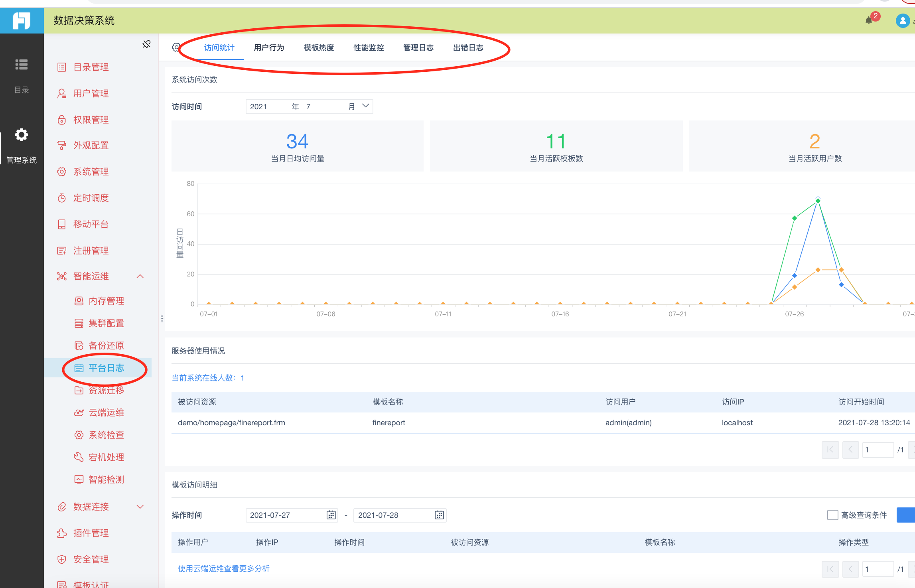The height and width of the screenshot is (588, 915).
Task: Expand the 数据连接 menu chevron
Action: [x=140, y=507]
